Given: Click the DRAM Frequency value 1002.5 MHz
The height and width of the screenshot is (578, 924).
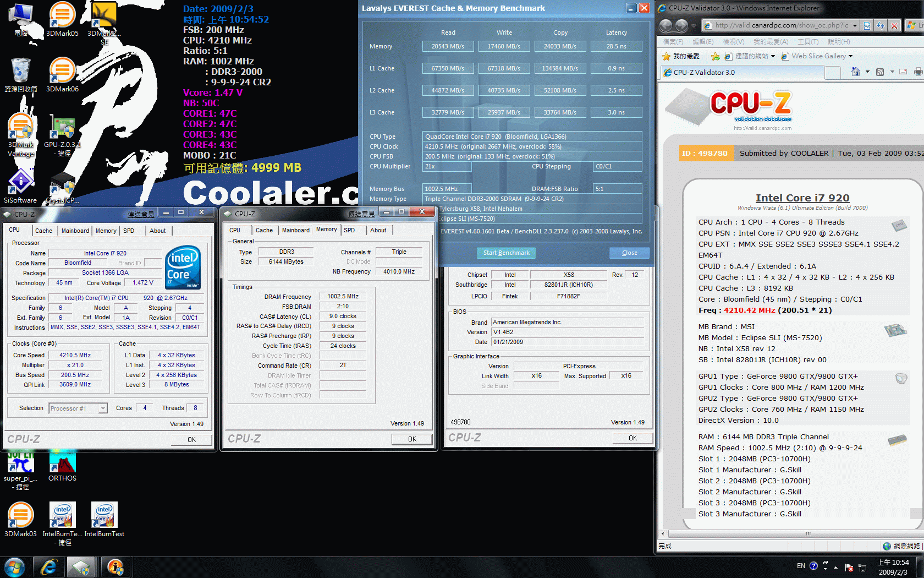Looking at the screenshot, I should pos(343,296).
